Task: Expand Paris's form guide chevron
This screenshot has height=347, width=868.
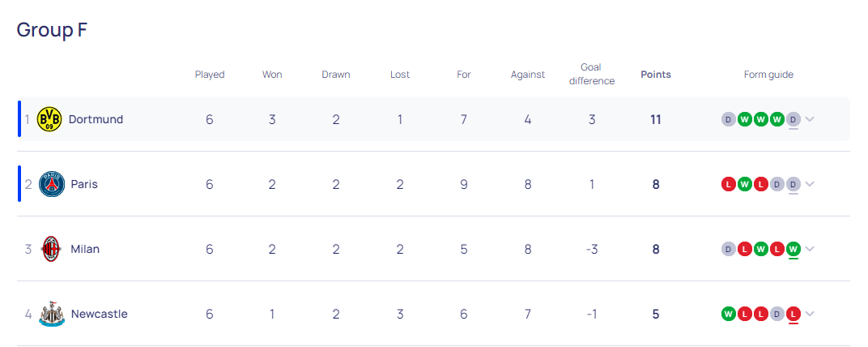Action: click(x=810, y=184)
